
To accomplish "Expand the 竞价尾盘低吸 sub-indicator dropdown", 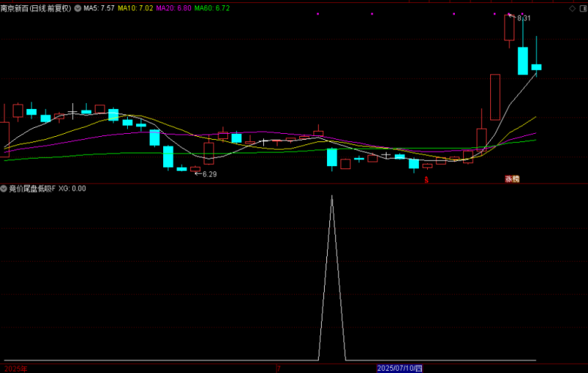I will [x=4, y=188].
